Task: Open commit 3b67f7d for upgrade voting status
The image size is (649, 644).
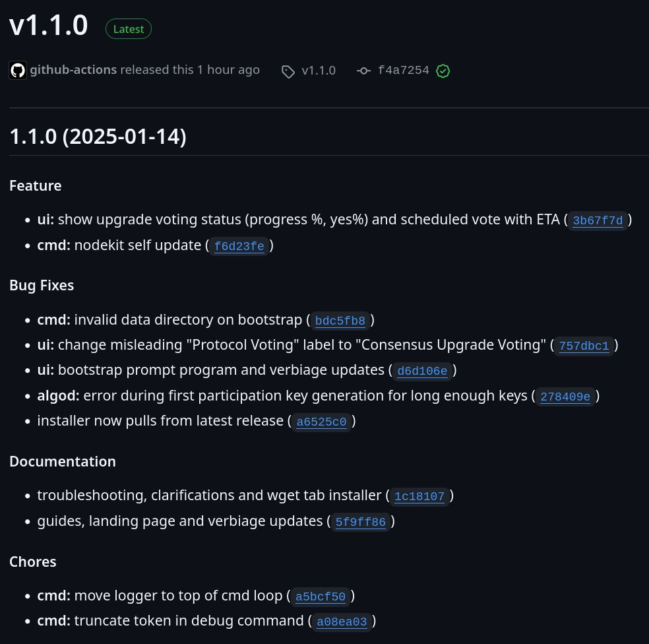Action: 598,220
